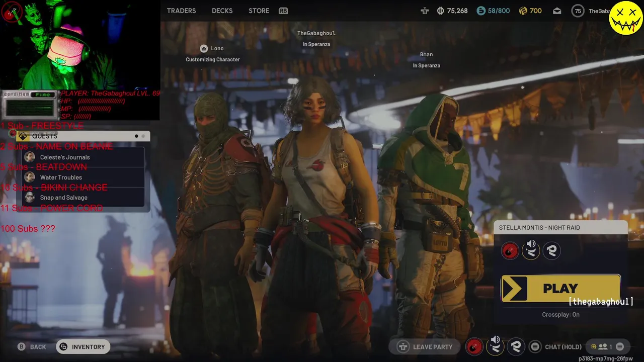The image size is (644, 362).
Task: Click the 58/800 stash capacity value
Action: point(499,11)
